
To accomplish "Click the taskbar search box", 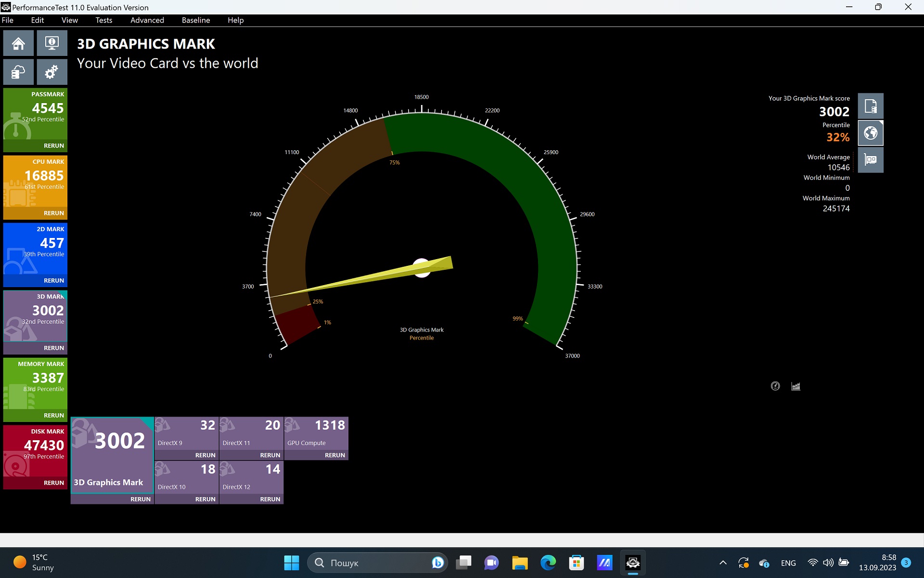I will click(377, 563).
